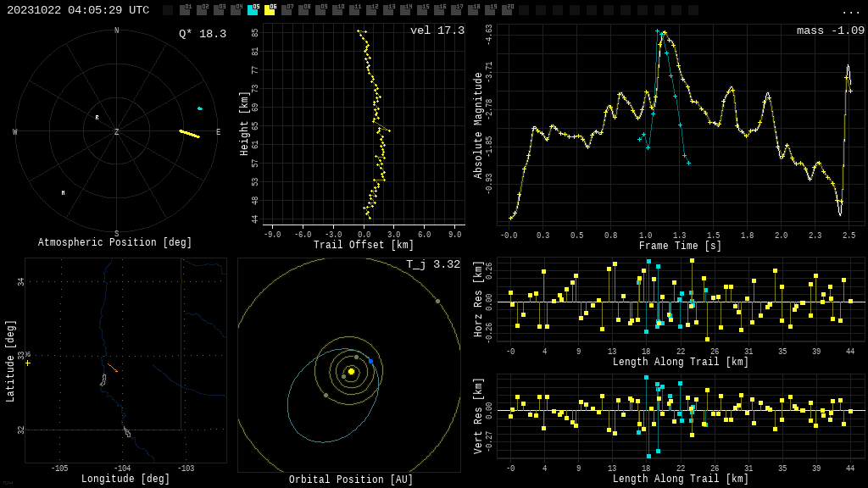The image size is (868, 488).
Task: Open the three-dot menu at top right
Action: [x=850, y=11]
